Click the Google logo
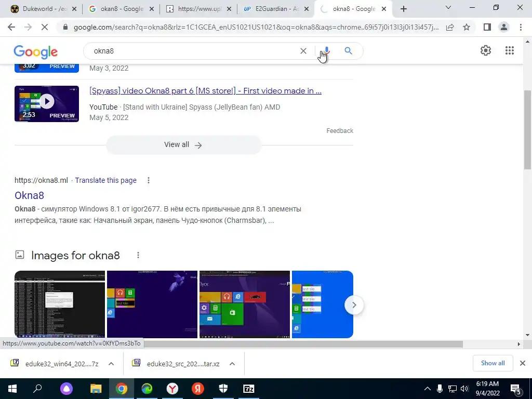The height and width of the screenshot is (399, 532). click(36, 52)
